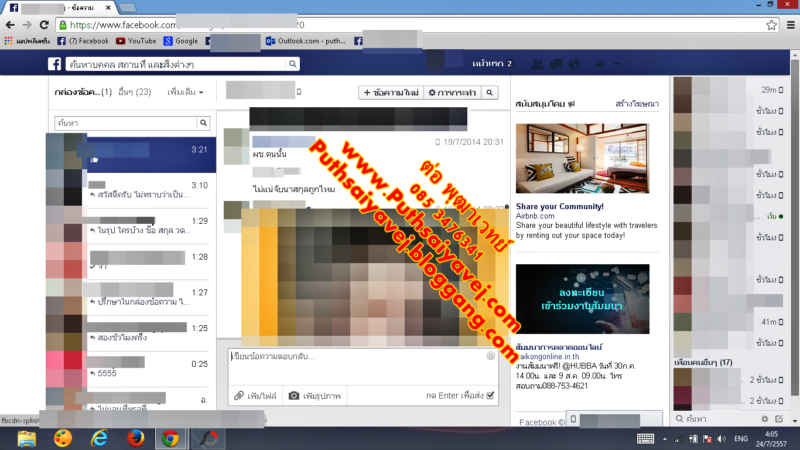Click the สร้างโฆษณา create ad link
The height and width of the screenshot is (450, 800).
pos(635,104)
